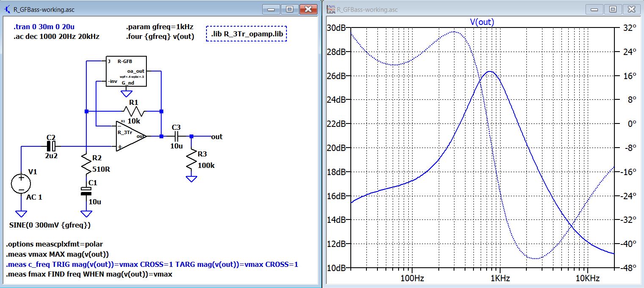
Task: Close the schematic window
Action: coord(308,9)
